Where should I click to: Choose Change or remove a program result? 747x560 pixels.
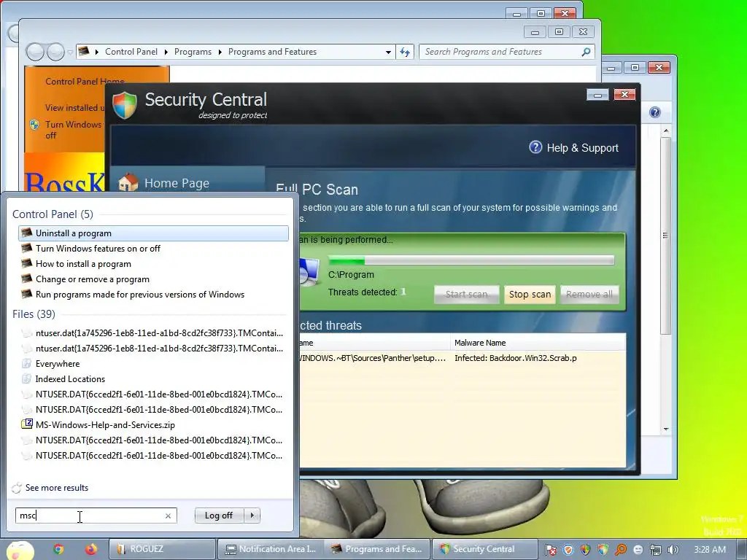tap(93, 279)
